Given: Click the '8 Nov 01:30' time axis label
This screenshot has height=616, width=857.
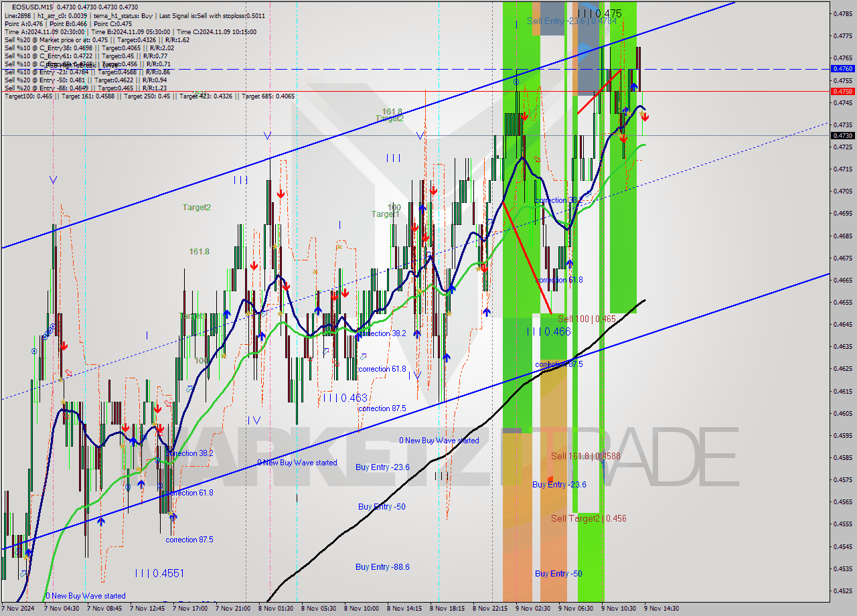Looking at the screenshot, I should (x=275, y=609).
